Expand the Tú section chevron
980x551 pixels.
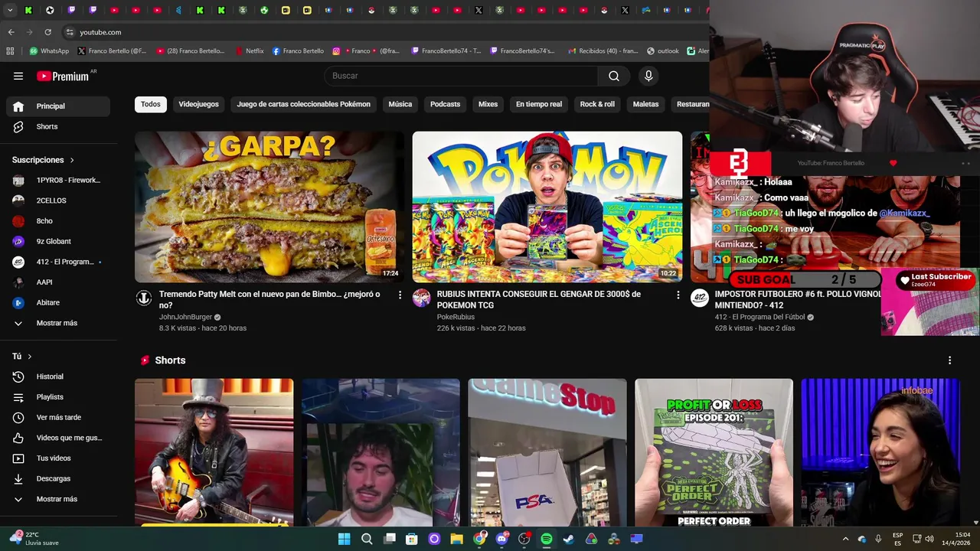pos(30,357)
